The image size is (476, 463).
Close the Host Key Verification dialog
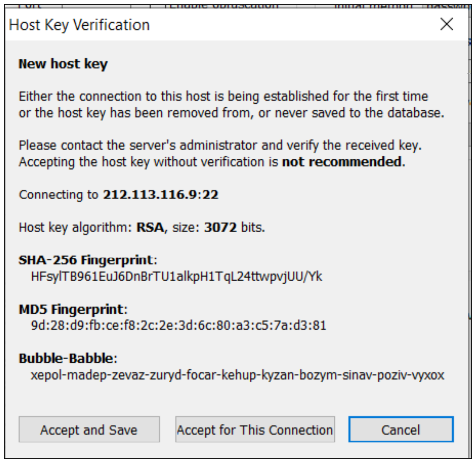point(446,25)
